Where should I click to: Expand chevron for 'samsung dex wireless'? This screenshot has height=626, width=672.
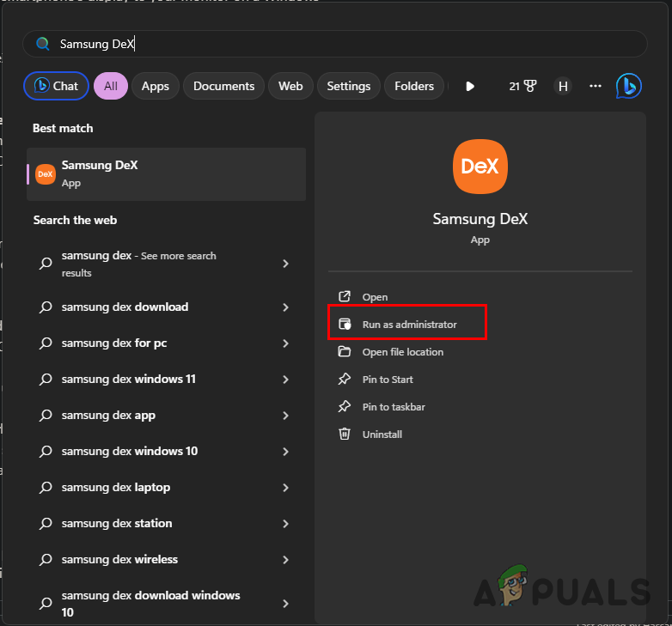point(286,560)
